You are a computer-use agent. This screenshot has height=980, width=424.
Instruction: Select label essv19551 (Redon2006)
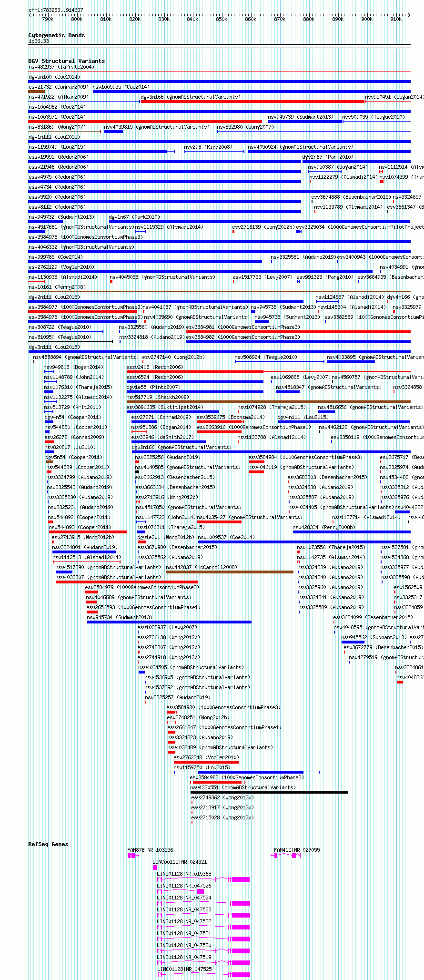(59, 157)
